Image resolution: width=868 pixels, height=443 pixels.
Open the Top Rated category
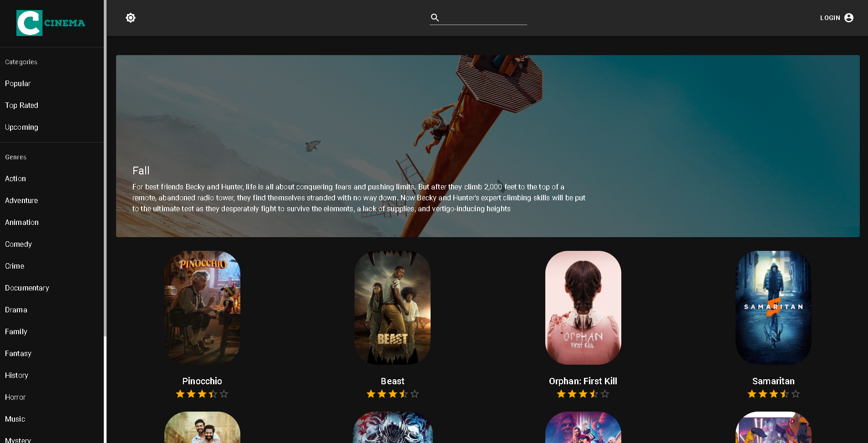pos(52,105)
